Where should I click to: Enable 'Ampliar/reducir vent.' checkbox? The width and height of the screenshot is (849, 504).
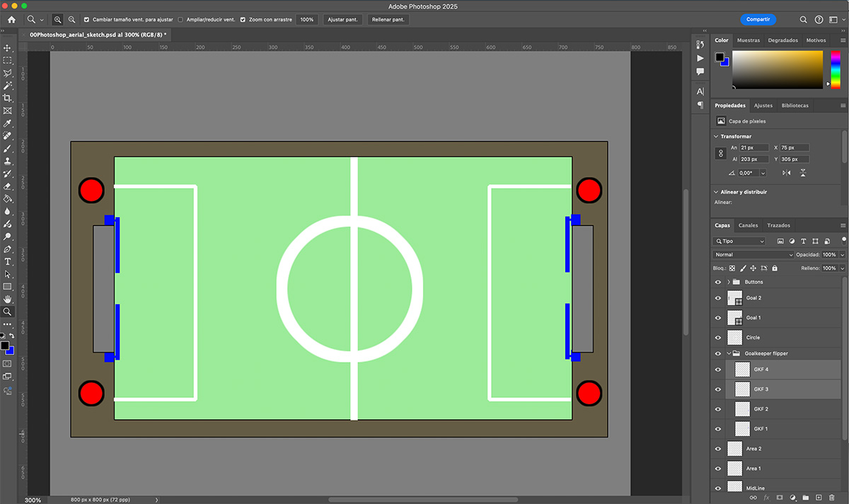click(x=180, y=20)
